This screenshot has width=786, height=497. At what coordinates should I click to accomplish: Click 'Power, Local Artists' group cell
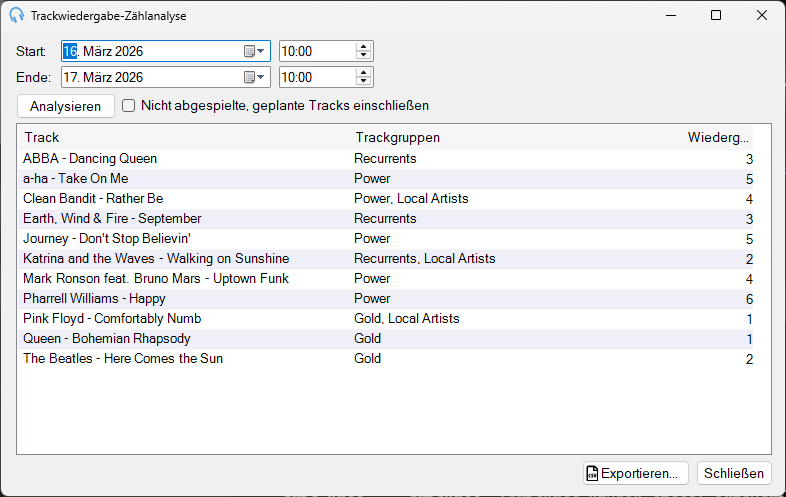[x=411, y=199]
